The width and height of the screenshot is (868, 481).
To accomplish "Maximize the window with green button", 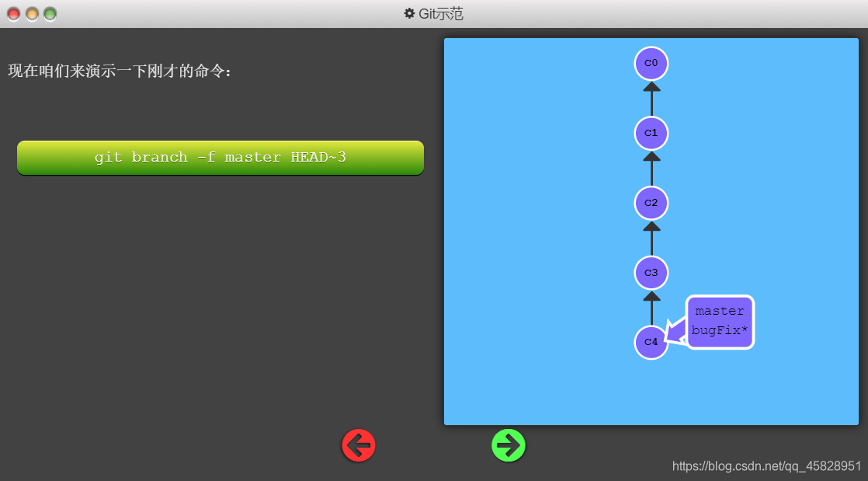I will 50,14.
